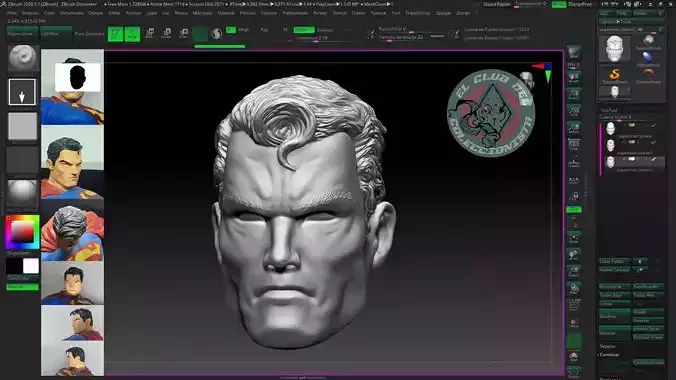
Task: Toggle polypaint brush icon on second subtool
Action: point(654,142)
